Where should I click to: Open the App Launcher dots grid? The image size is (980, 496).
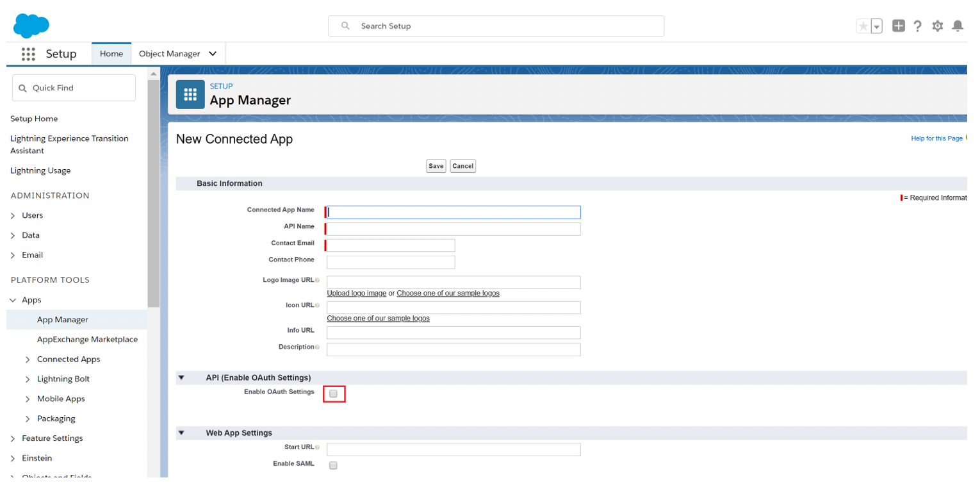tap(28, 54)
